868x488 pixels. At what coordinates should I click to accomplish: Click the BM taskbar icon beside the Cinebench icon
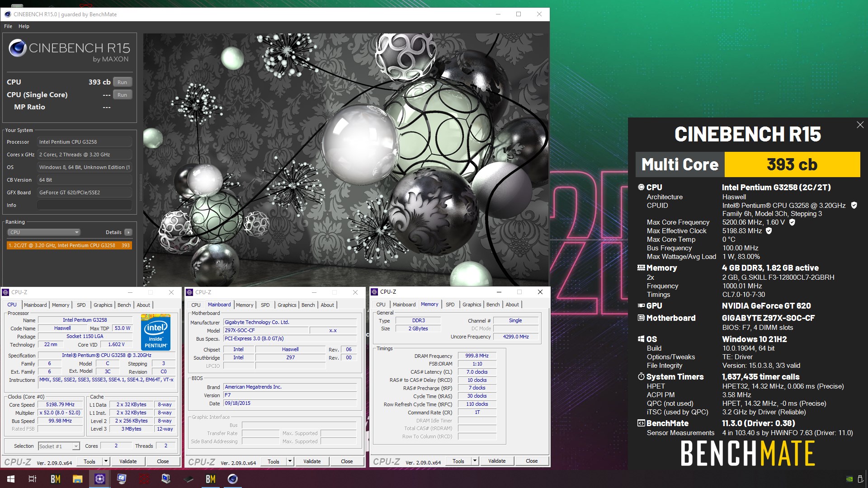click(x=211, y=479)
